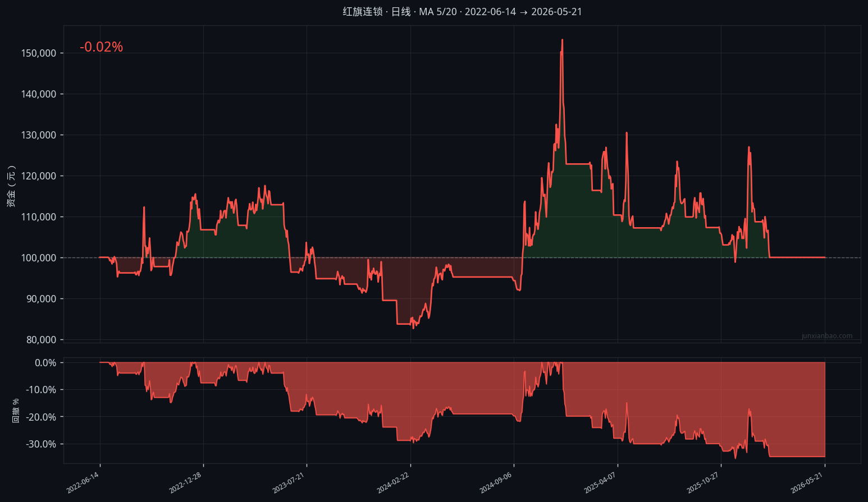Click the 90,000 y-axis tick label
The width and height of the screenshot is (868, 502).
(42, 299)
